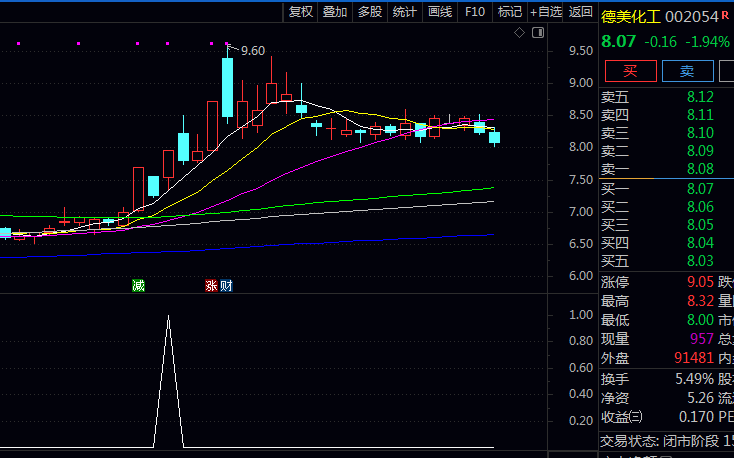Click the diamond marker icon above chart
Image resolution: width=734 pixels, height=458 pixels.
(520, 33)
